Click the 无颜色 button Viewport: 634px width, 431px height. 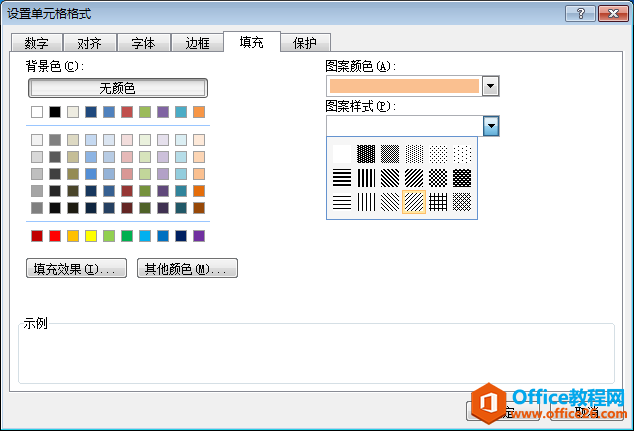click(117, 88)
